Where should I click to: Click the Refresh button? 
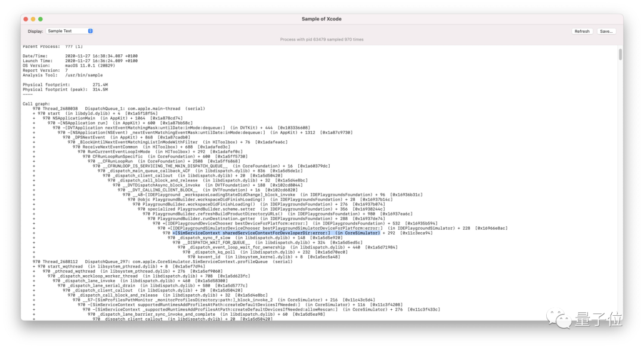pos(581,31)
